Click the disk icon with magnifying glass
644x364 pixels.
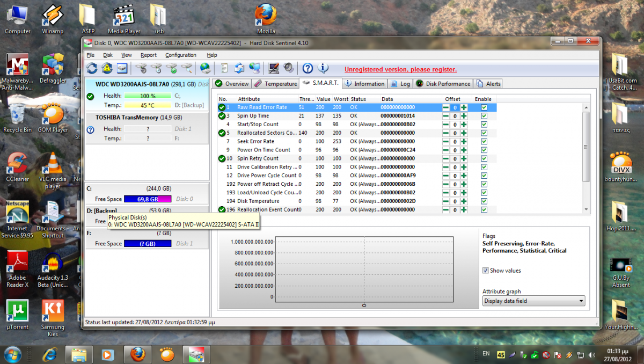click(x=187, y=68)
